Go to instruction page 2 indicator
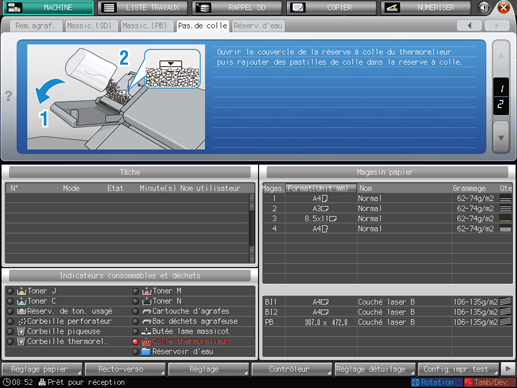517x388 pixels. click(501, 104)
